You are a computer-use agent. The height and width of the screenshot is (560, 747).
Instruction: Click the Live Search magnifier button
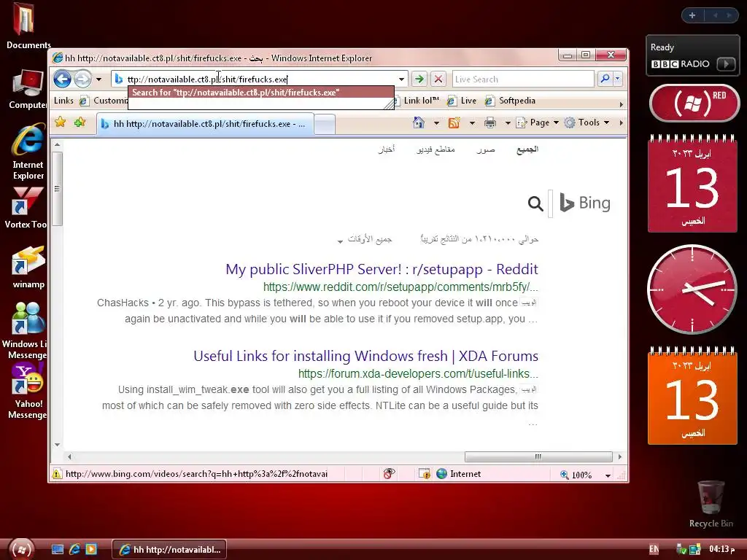(x=605, y=79)
